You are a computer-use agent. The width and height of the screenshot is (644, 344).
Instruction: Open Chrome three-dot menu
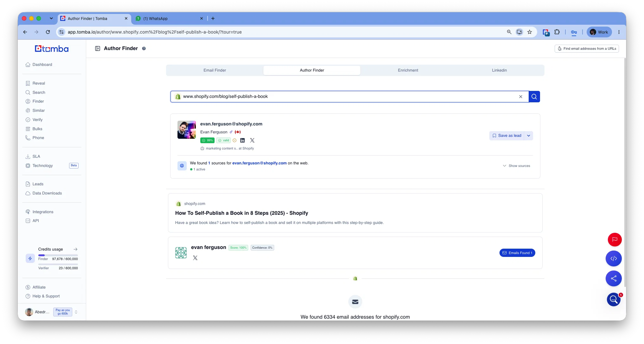tap(619, 32)
